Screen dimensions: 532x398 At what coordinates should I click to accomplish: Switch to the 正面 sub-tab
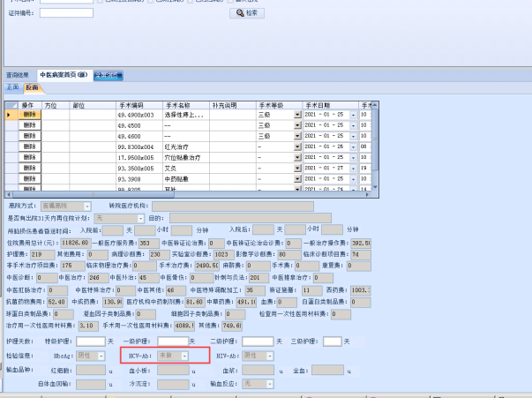pyautogui.click(x=13, y=87)
